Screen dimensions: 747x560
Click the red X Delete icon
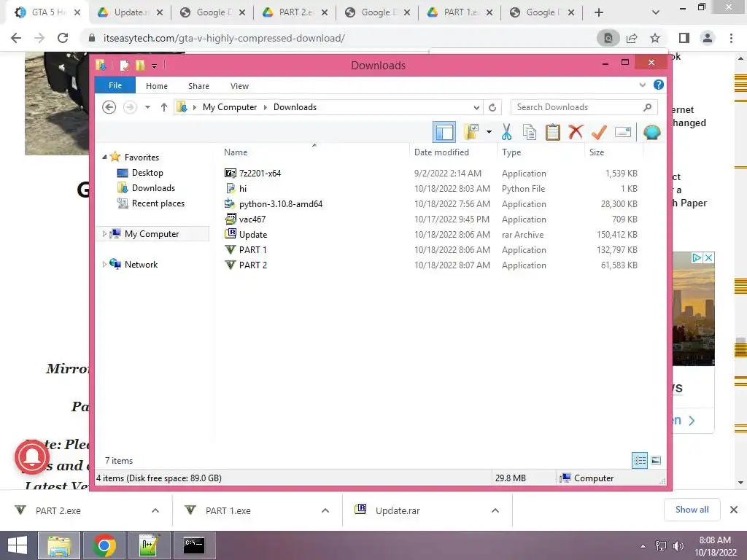[x=576, y=131]
